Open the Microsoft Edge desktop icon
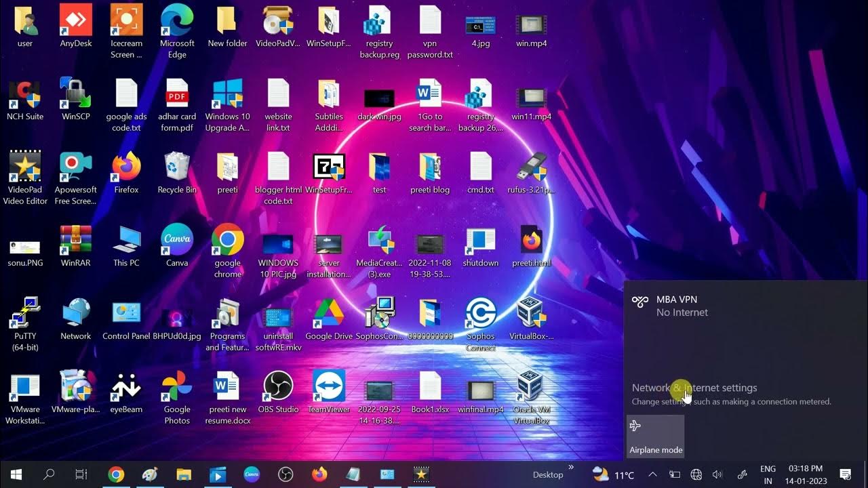 pyautogui.click(x=177, y=32)
